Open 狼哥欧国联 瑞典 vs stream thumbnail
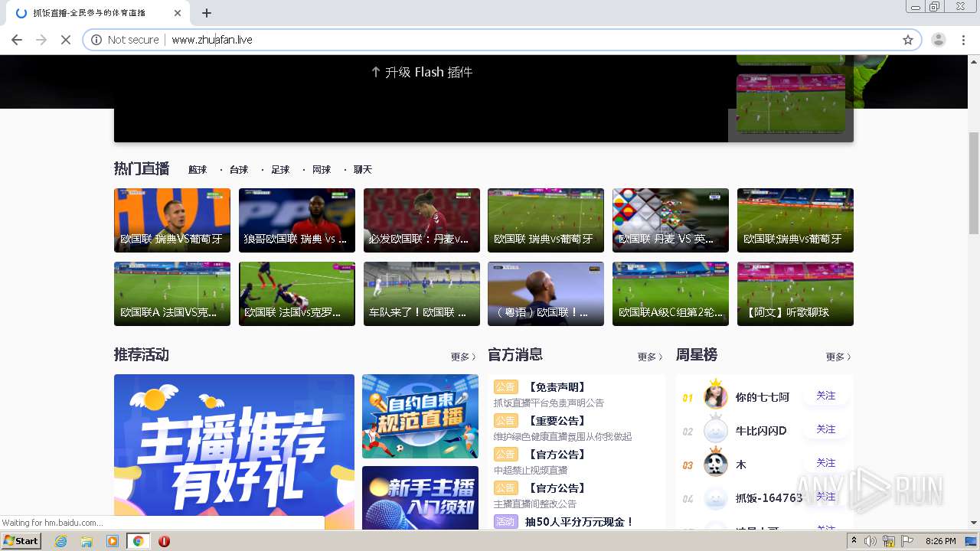 pyautogui.click(x=297, y=220)
